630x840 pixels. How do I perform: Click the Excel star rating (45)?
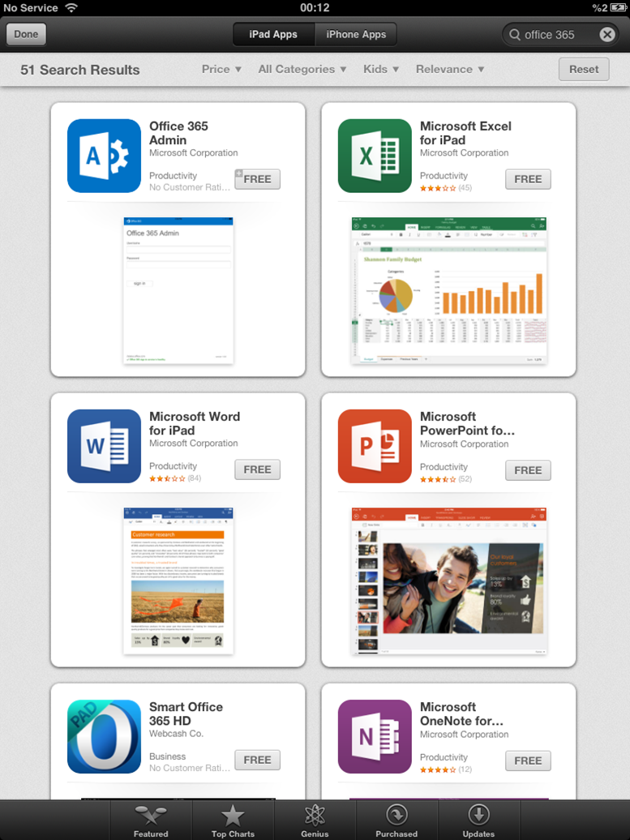[x=446, y=188]
